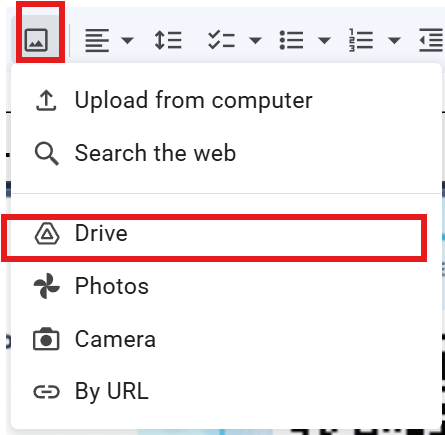Click the line and paragraph spacing icon
Screen dimensions: 445x435
(168, 40)
